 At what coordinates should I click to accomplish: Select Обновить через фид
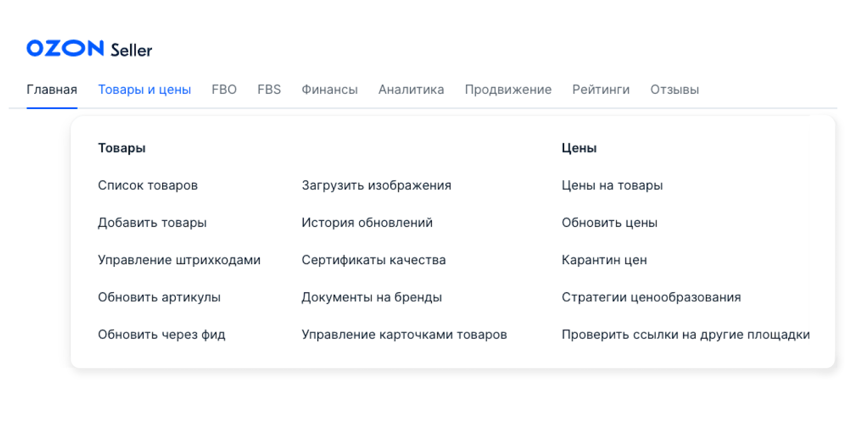162,335
